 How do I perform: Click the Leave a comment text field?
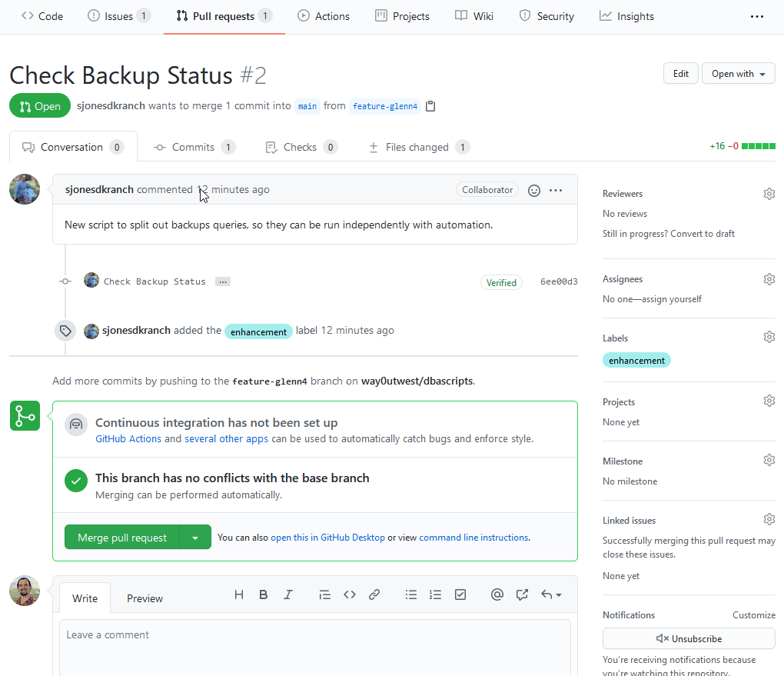tap(315, 646)
